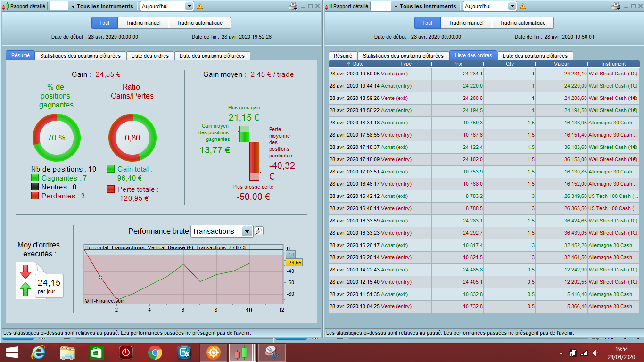Open Liste des ordres tab in left window

pyautogui.click(x=150, y=56)
